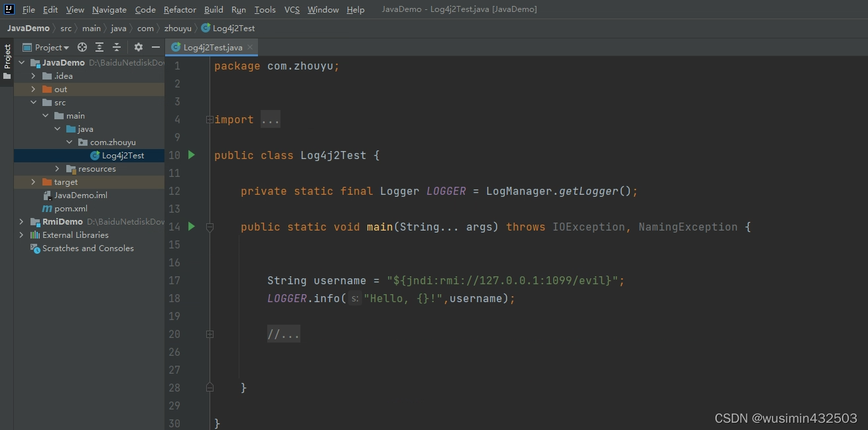Open the Window menu
The width and height of the screenshot is (868, 430).
pyautogui.click(x=323, y=10)
